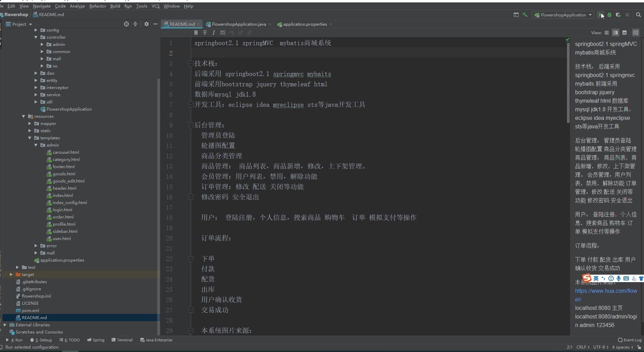644x352 pixels.
Task: Apply strikethrough formatting in markdown toolbar
Action: pos(205,33)
